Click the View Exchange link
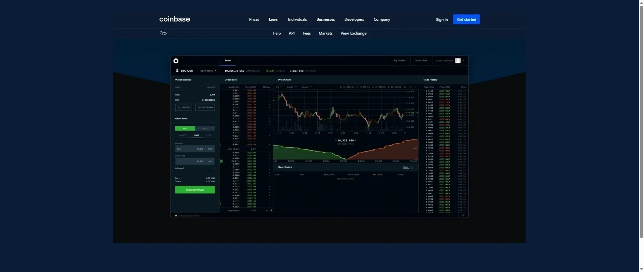This screenshot has width=644, height=272. point(354,33)
